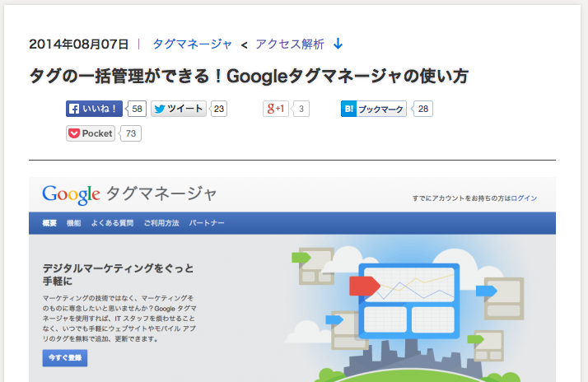This screenshot has height=382, width=588.
Task: Open the タグマネージャ category link
Action: (193, 44)
